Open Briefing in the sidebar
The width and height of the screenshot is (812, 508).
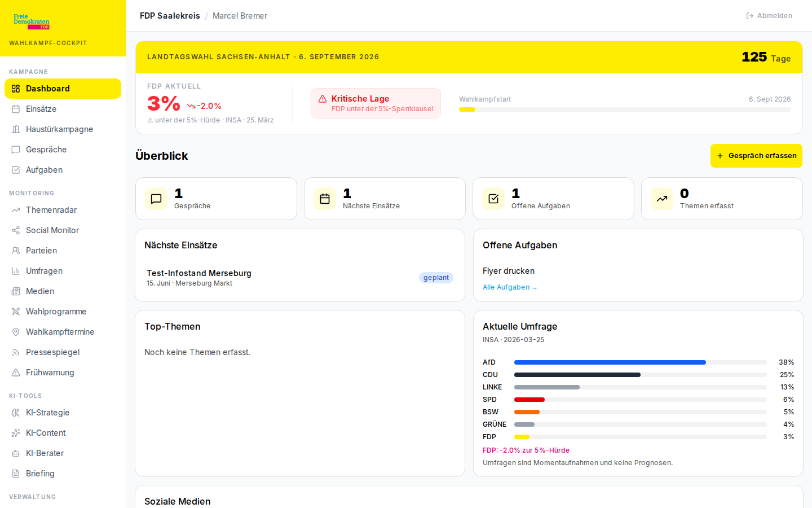click(63, 474)
